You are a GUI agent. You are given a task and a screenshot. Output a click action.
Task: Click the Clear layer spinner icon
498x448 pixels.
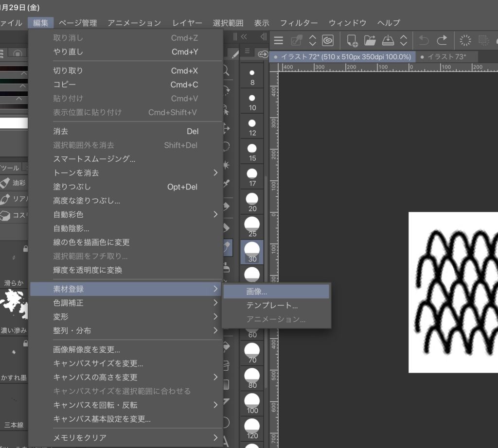pyautogui.click(x=465, y=40)
